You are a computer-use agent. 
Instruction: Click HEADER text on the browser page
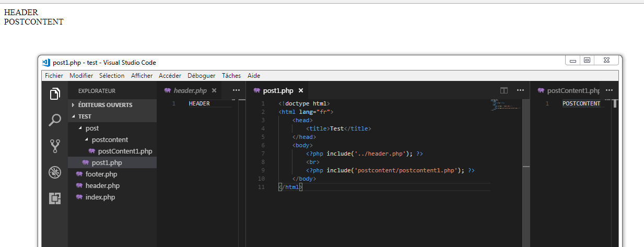click(x=21, y=12)
